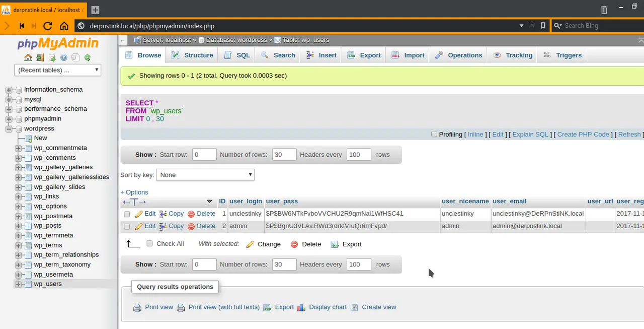Click the admin@derpnstink.local email cell
Viewport: 644px width, 329px height.
538,227
